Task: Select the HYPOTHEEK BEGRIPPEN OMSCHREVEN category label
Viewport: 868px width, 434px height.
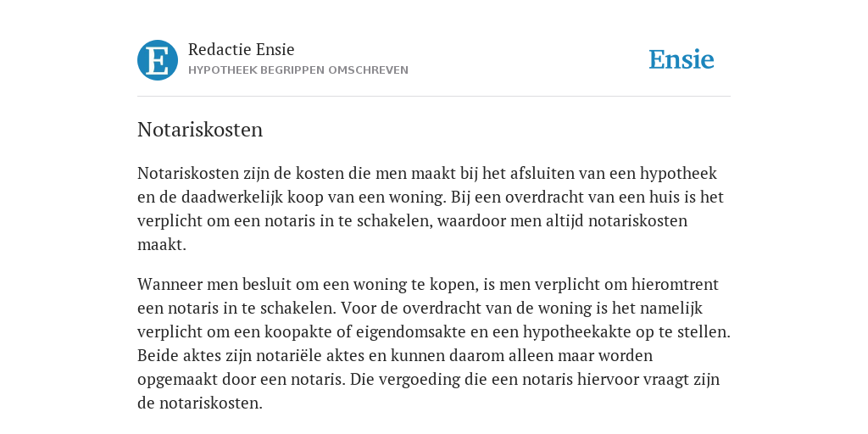Action: [x=298, y=70]
